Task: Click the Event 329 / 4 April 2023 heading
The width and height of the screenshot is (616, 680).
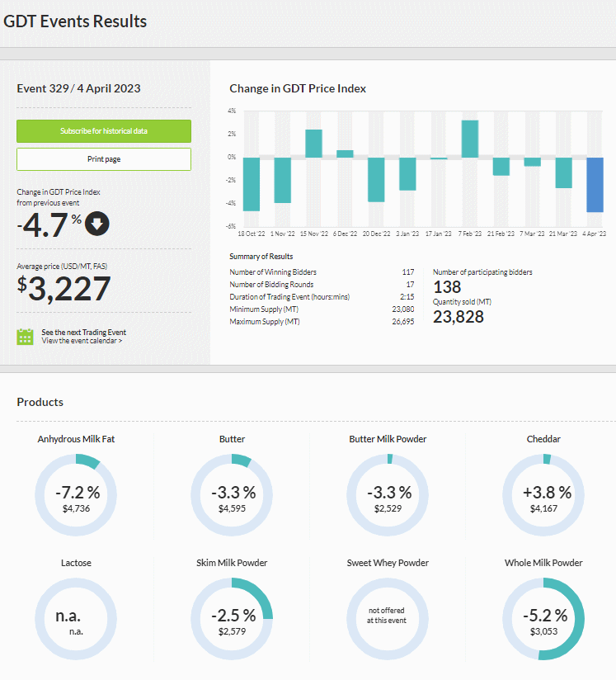Action: 78,88
